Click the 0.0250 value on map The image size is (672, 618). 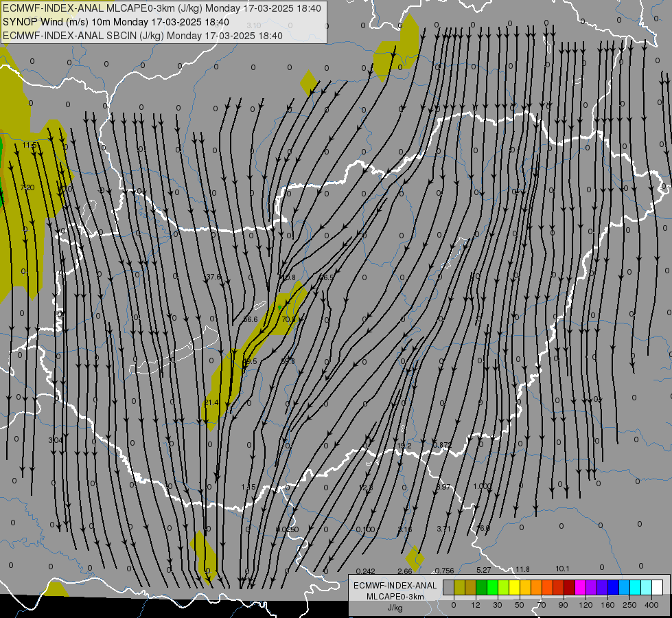pyautogui.click(x=287, y=529)
